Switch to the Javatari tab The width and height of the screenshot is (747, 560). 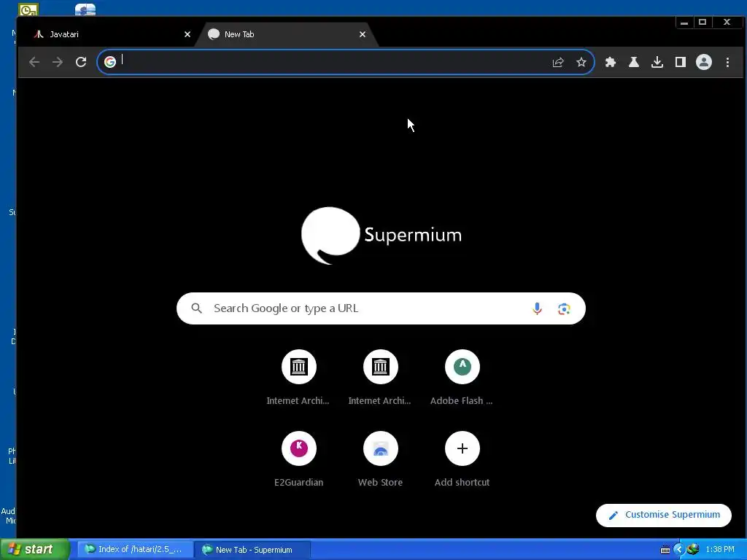pyautogui.click(x=109, y=34)
